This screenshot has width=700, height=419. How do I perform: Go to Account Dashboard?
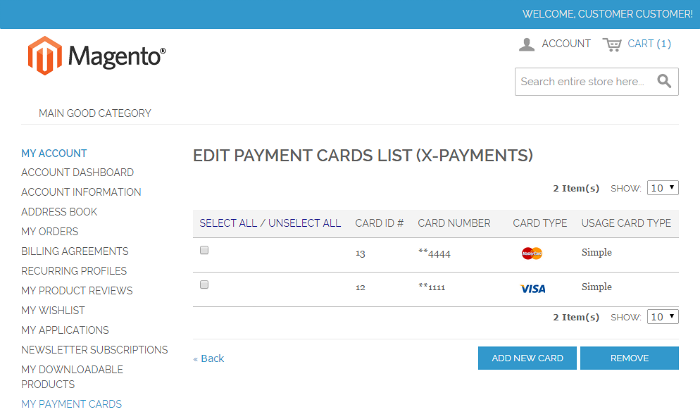coord(77,172)
